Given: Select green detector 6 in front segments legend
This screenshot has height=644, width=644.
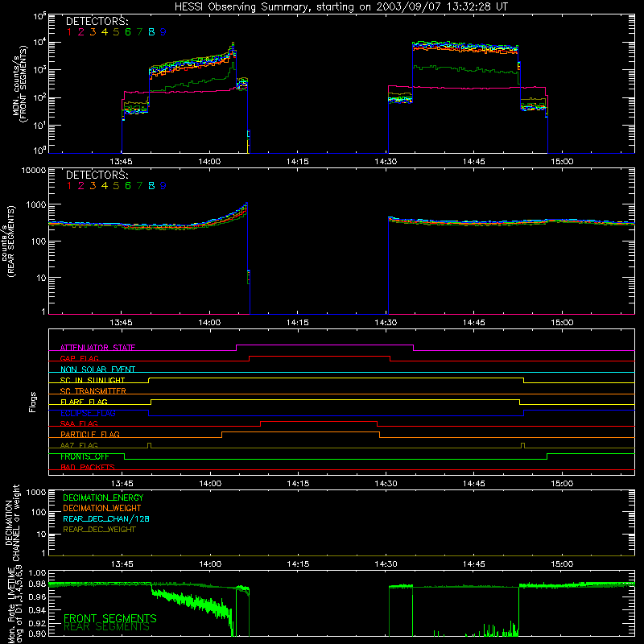Looking at the screenshot, I should coord(128,32).
